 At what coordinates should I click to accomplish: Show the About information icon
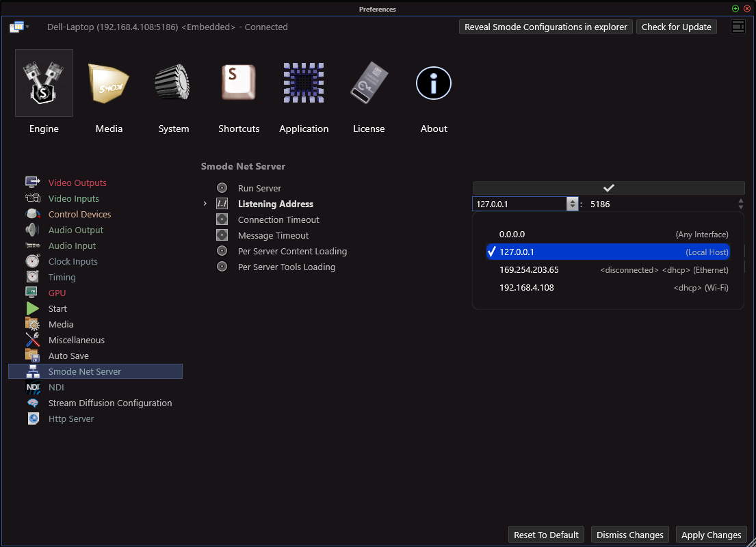click(x=434, y=83)
